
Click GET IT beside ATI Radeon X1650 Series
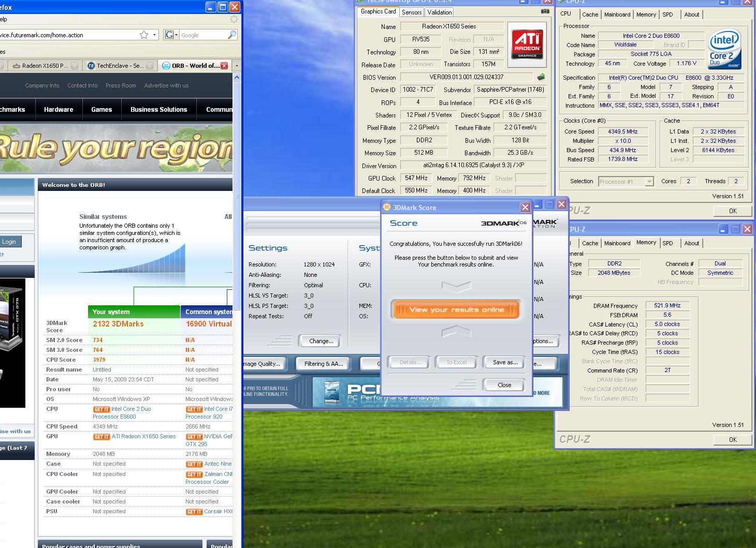(x=101, y=437)
